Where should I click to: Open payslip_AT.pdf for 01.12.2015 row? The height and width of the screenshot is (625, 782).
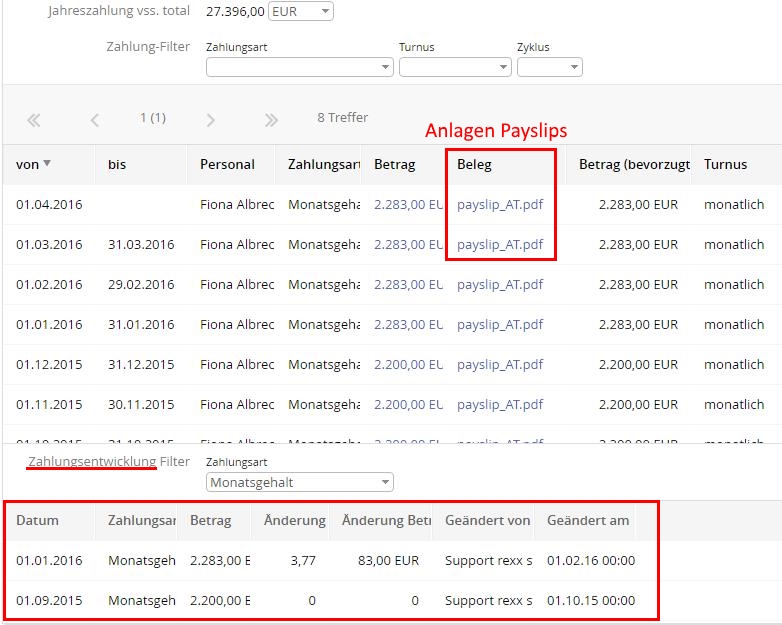pyautogui.click(x=500, y=364)
